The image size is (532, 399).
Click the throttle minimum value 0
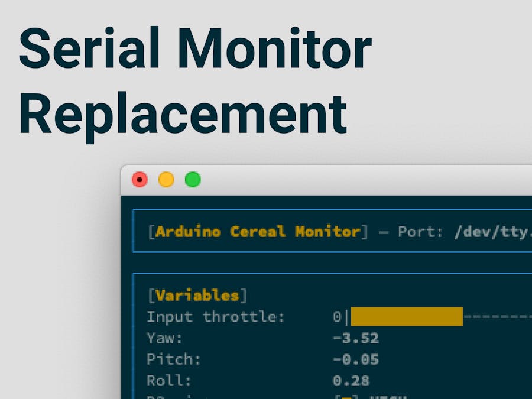pos(337,317)
